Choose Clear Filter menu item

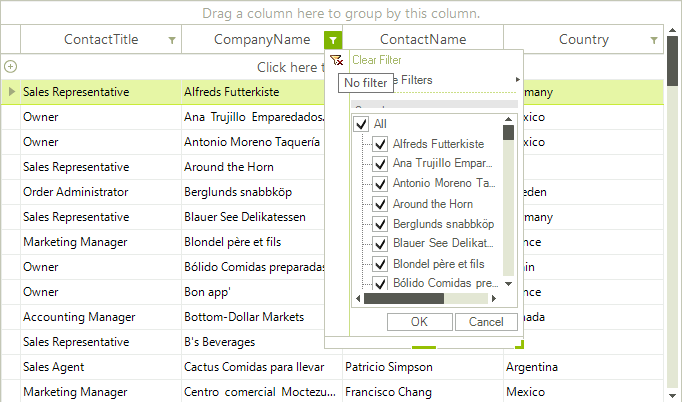[x=377, y=60]
